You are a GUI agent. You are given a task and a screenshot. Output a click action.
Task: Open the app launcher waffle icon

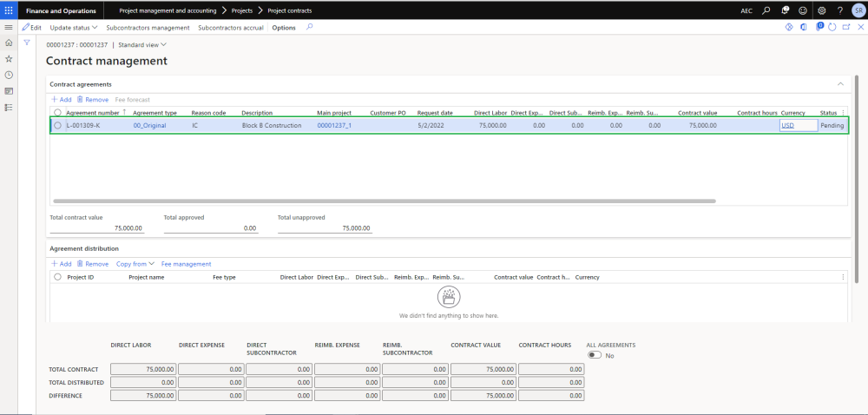tap(9, 10)
